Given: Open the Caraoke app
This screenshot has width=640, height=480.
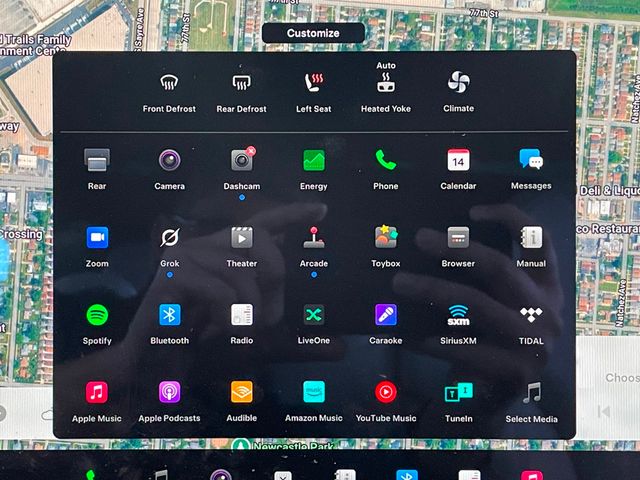Looking at the screenshot, I should [385, 315].
